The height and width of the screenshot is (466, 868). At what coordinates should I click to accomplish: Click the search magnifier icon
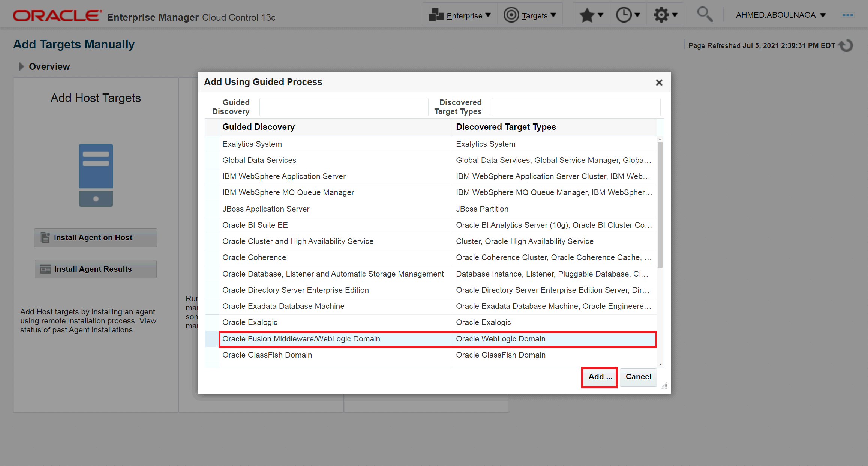[704, 15]
